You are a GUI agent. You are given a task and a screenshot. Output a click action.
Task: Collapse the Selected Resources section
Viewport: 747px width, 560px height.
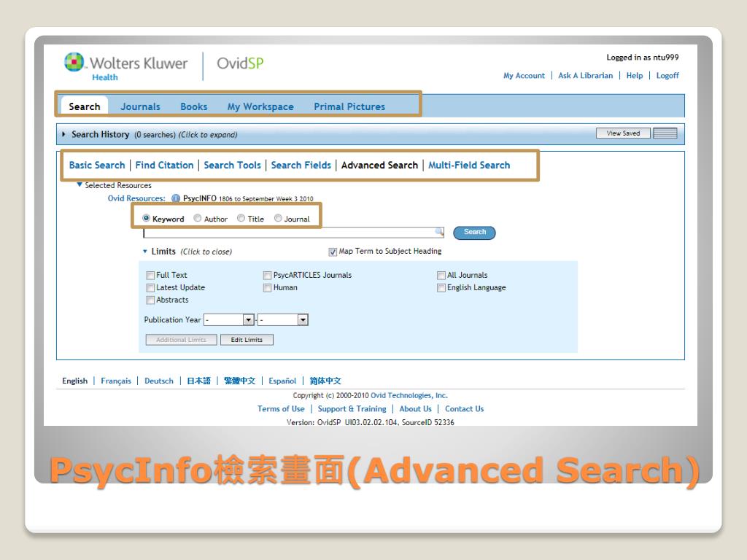coord(80,184)
